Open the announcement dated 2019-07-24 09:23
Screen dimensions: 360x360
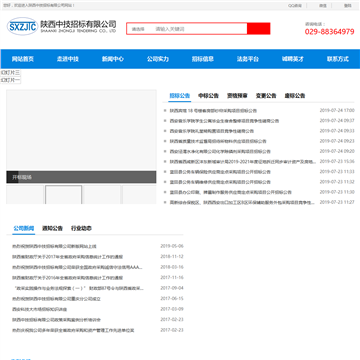tap(218, 141)
